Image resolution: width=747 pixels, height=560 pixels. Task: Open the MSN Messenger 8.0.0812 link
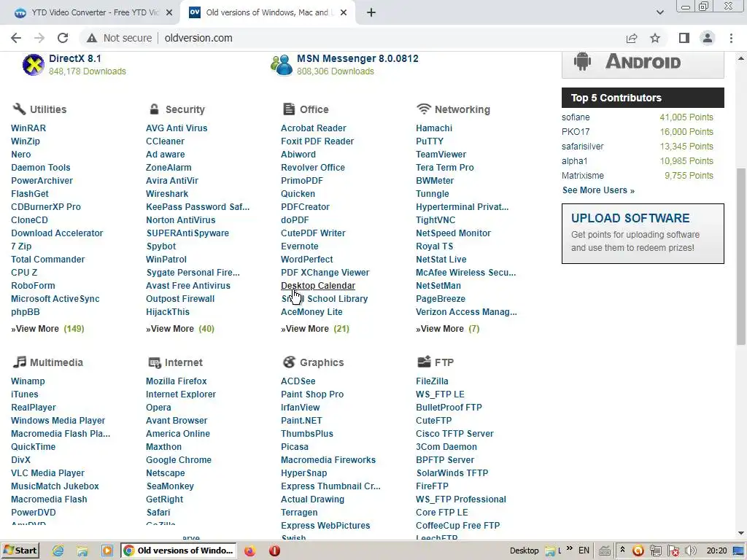(357, 58)
